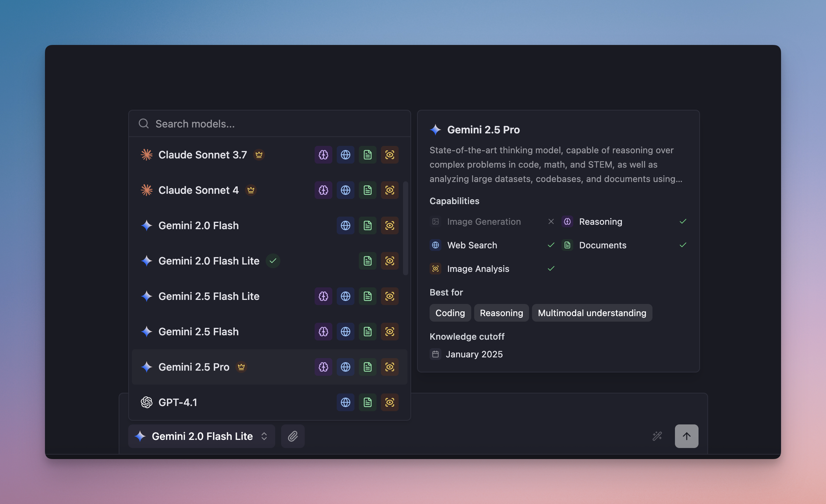Click the reasoning brain icon on Gemini 2.5 Pro
826x504 pixels.
pos(323,367)
